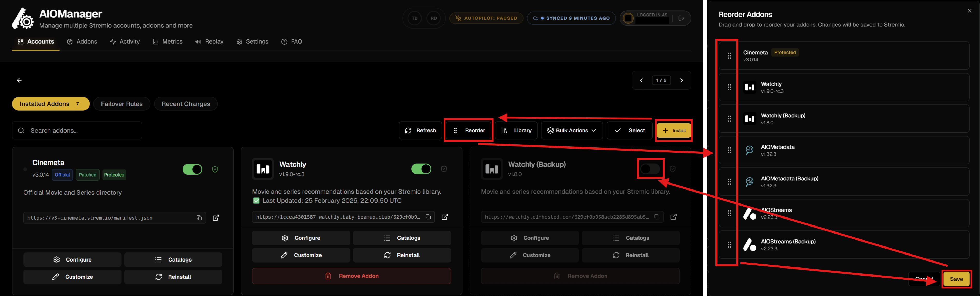The width and height of the screenshot is (980, 296).
Task: Click the AIOManager gear logo
Action: tap(23, 18)
